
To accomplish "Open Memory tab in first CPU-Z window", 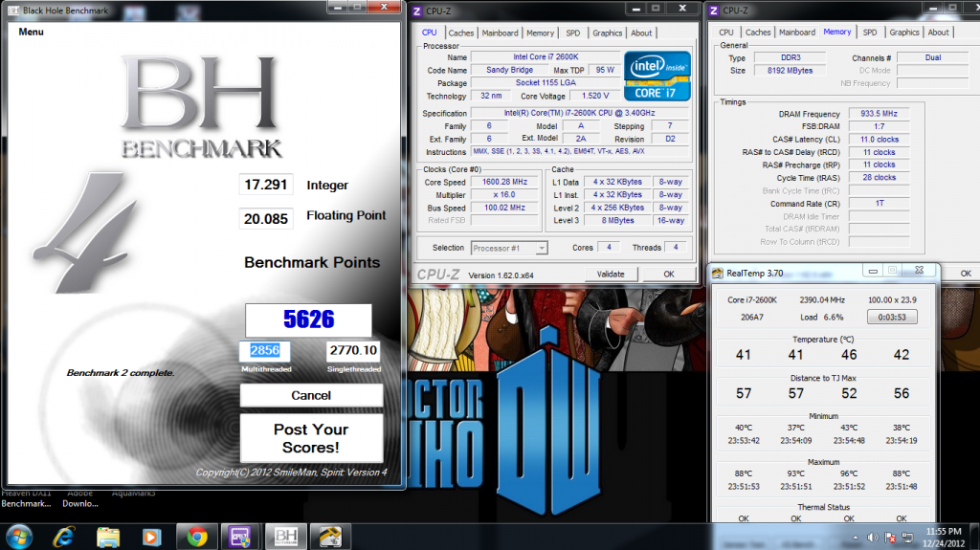I will click(x=540, y=33).
